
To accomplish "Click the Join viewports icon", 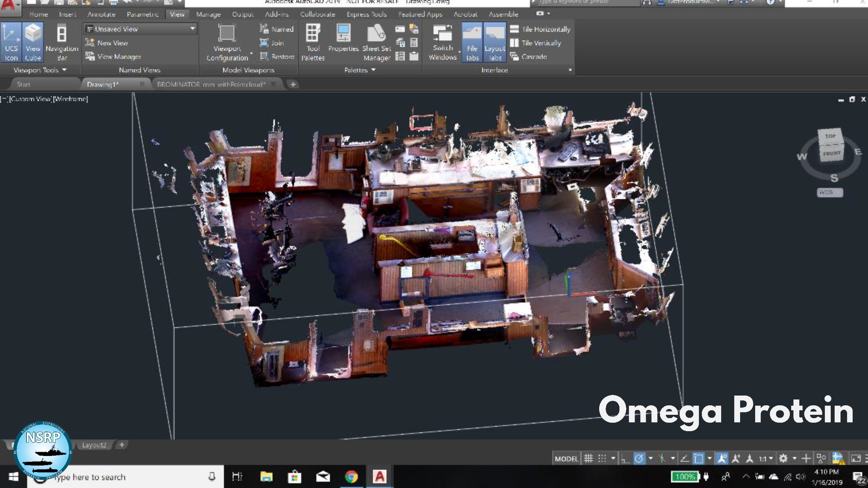I will 264,43.
